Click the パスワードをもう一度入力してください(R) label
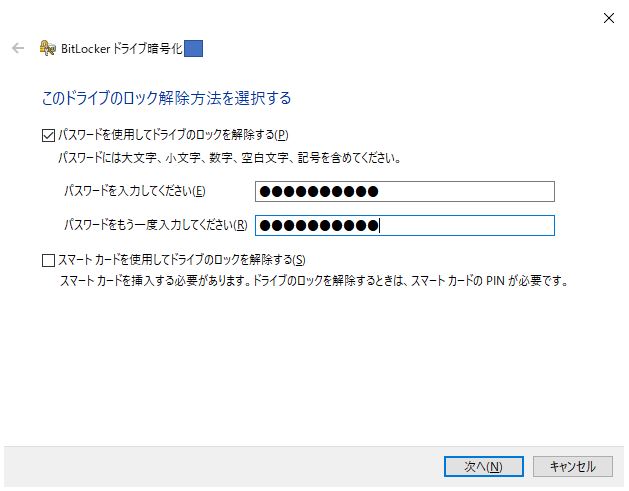The height and width of the screenshot is (491, 629). click(156, 225)
